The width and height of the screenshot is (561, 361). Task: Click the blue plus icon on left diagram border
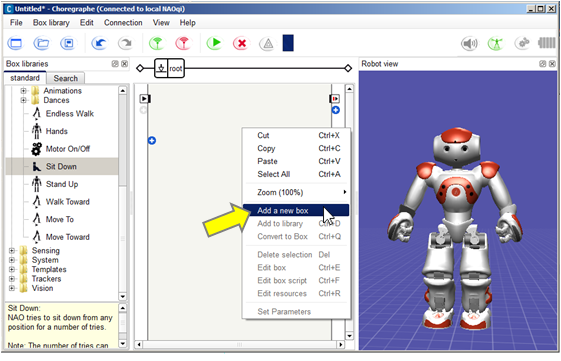pyautogui.click(x=152, y=141)
